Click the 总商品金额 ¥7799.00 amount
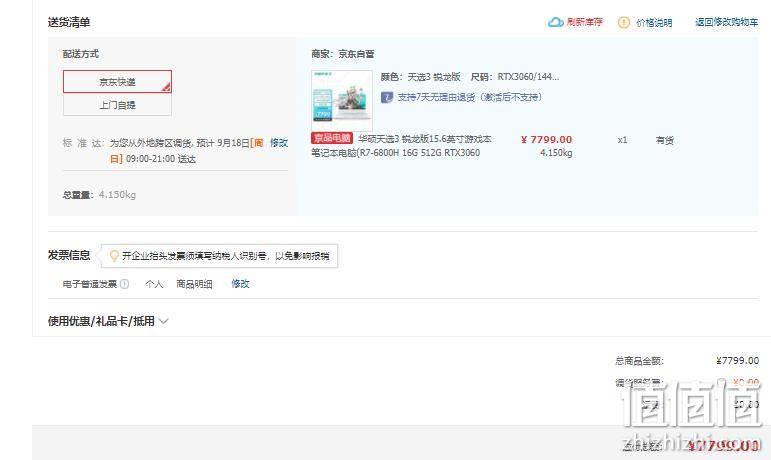 click(x=737, y=361)
